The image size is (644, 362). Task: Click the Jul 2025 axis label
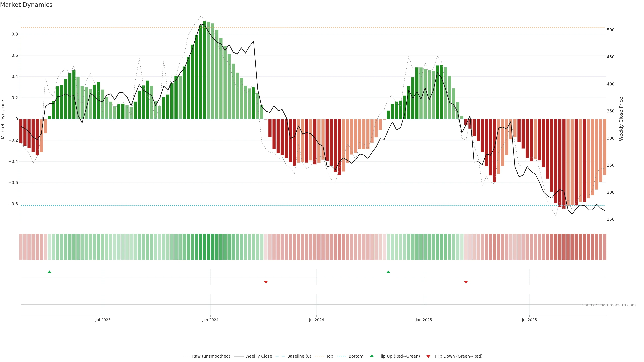(x=529, y=320)
